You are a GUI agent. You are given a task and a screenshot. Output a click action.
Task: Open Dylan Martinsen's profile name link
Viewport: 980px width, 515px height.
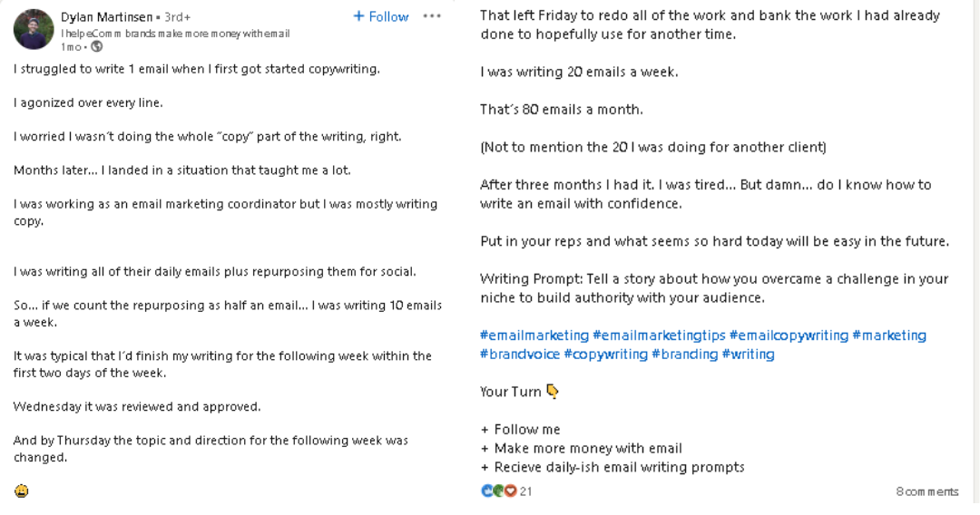106,17
